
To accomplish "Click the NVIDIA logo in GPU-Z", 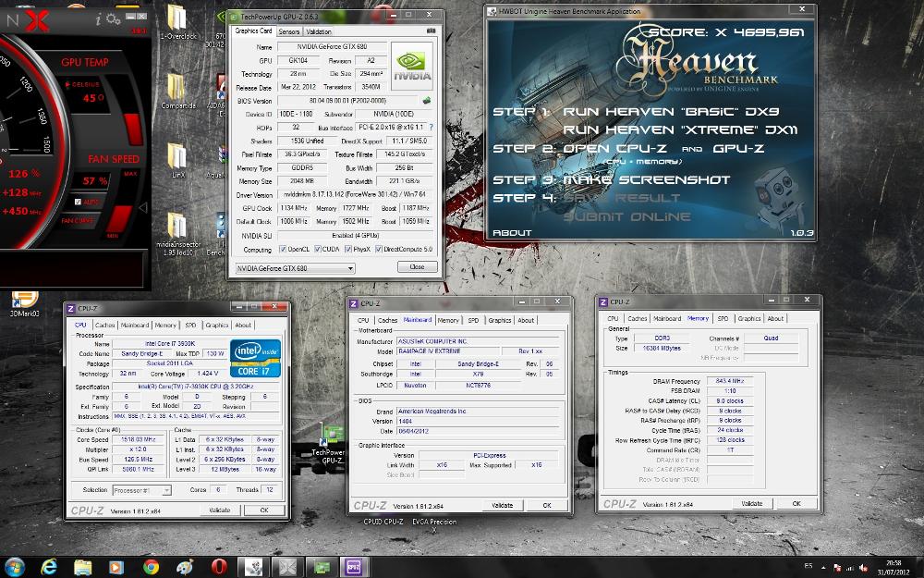I will (x=412, y=65).
